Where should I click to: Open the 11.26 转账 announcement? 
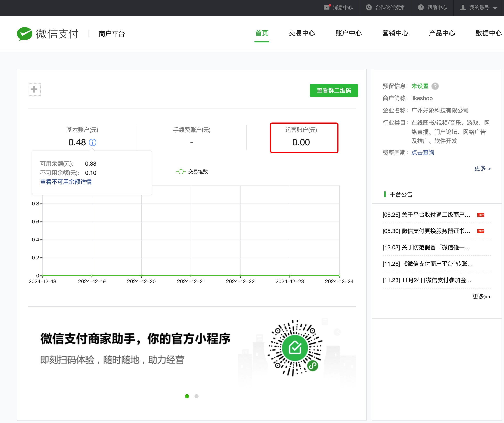pyautogui.click(x=427, y=264)
